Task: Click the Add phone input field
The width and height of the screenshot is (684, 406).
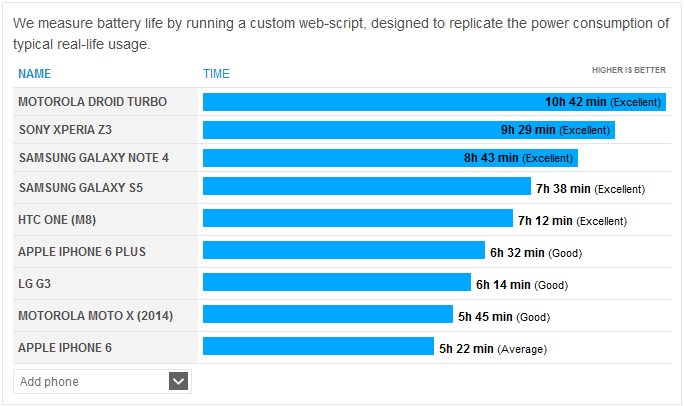Action: (x=90, y=381)
